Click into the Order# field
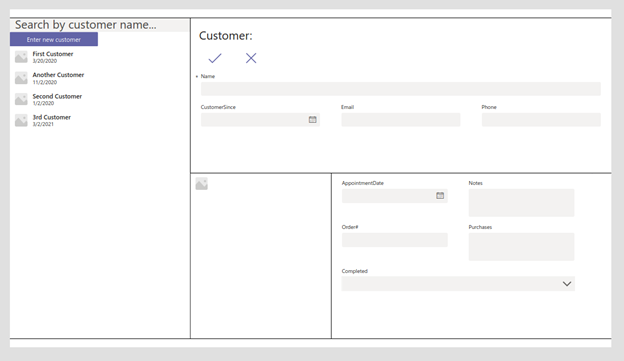 point(395,240)
